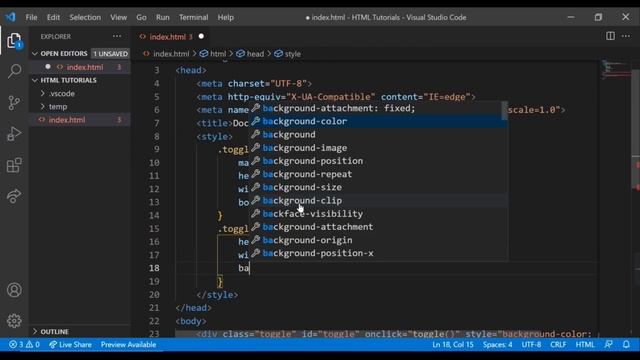
Task: Click the </style> closing tag line
Action: (x=217, y=295)
